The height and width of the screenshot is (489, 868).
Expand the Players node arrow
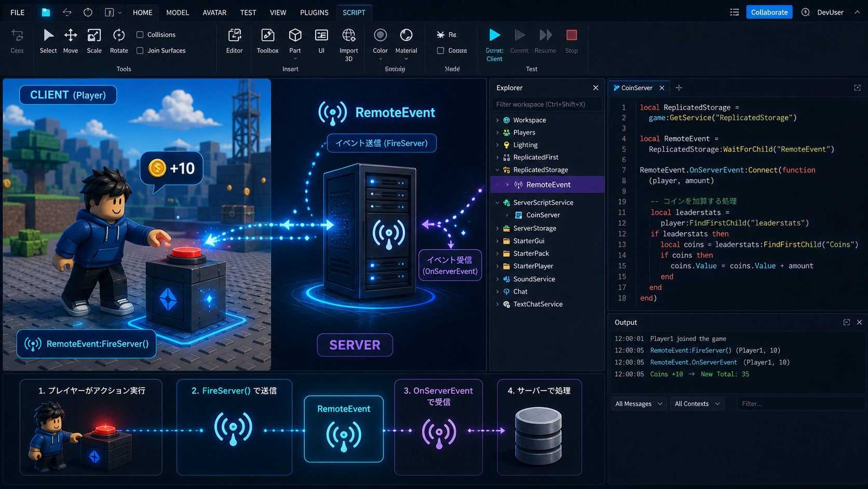tap(497, 133)
